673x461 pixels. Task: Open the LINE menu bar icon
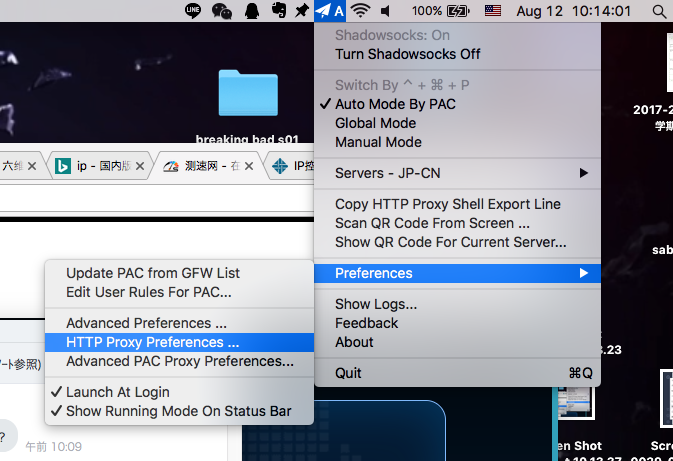(x=193, y=11)
